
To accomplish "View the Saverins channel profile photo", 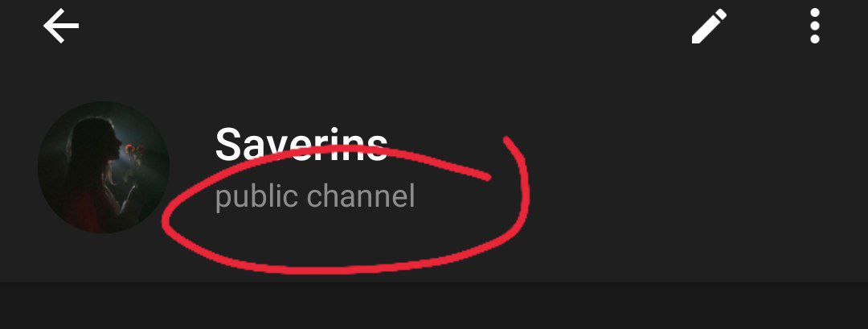I will (x=104, y=167).
